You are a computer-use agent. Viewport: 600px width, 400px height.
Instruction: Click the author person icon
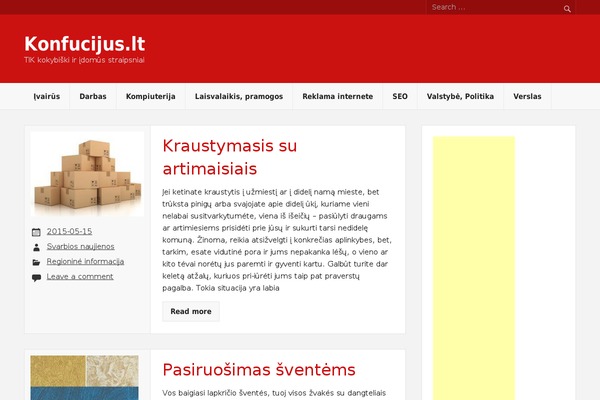(x=36, y=247)
